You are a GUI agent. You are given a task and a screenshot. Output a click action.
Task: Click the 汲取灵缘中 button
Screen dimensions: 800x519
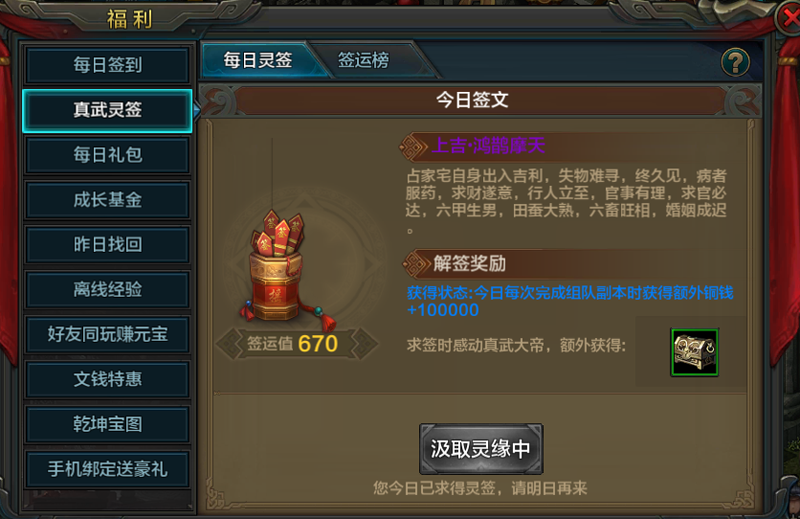[x=481, y=449]
